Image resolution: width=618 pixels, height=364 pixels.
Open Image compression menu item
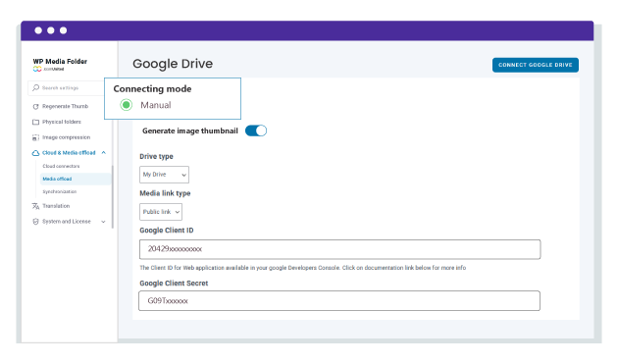(x=67, y=137)
